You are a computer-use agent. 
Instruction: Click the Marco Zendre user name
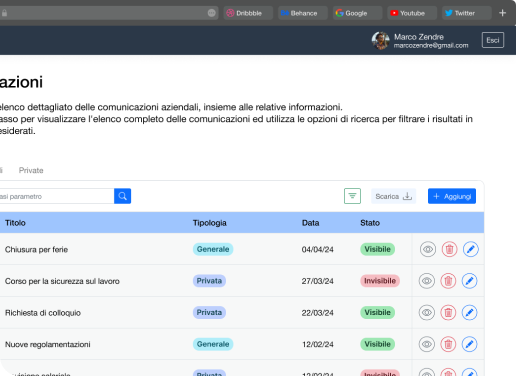pyautogui.click(x=419, y=37)
